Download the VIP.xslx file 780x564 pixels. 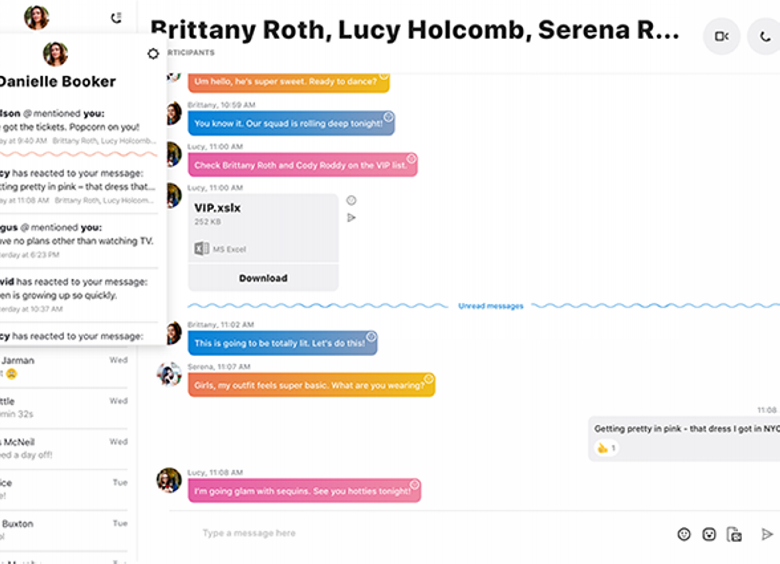point(263,278)
